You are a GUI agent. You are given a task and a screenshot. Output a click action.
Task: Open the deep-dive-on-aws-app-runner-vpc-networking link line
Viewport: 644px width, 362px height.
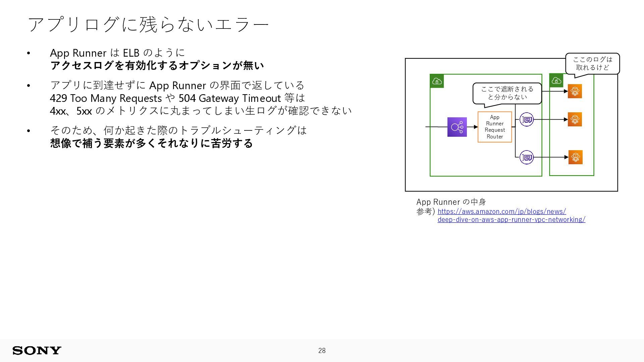point(512,220)
